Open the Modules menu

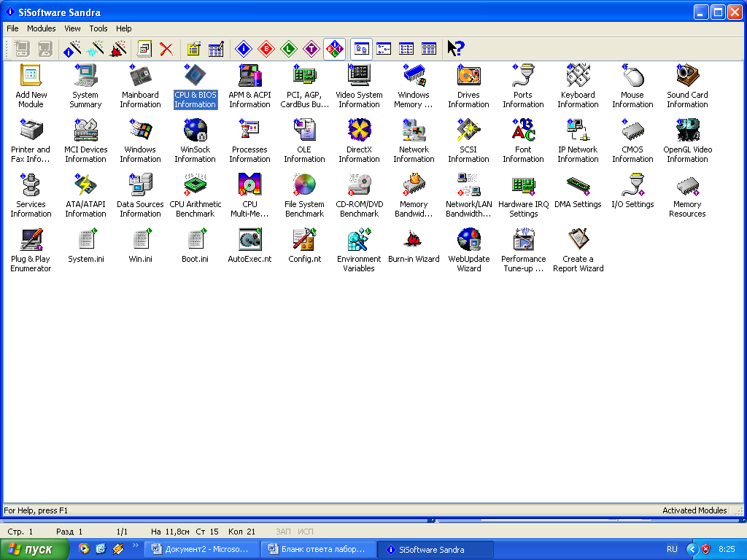42,28
